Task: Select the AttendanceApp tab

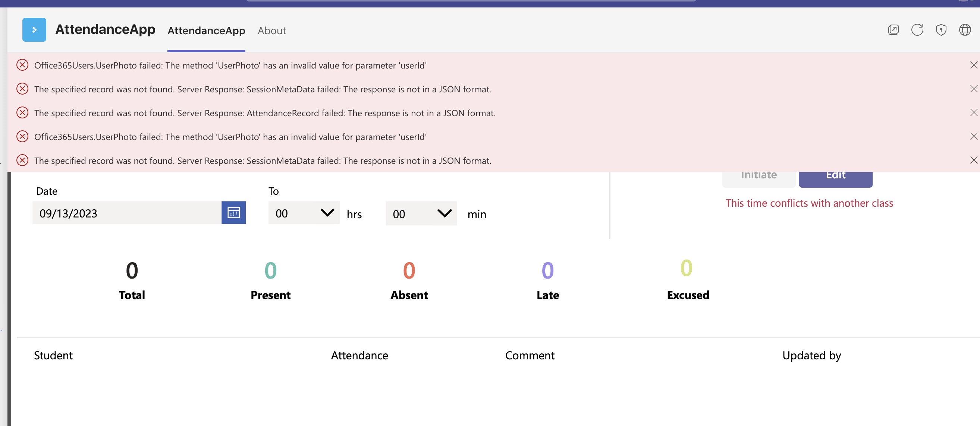Action: (x=206, y=31)
